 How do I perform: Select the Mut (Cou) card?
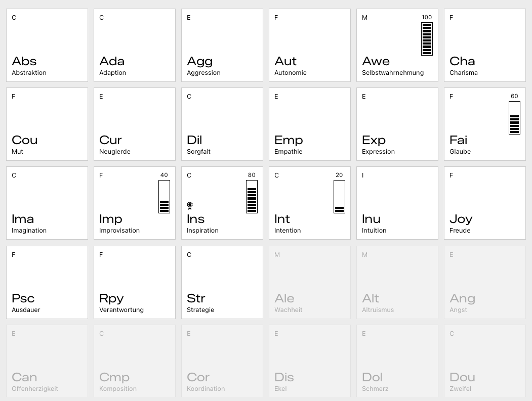tap(47, 124)
